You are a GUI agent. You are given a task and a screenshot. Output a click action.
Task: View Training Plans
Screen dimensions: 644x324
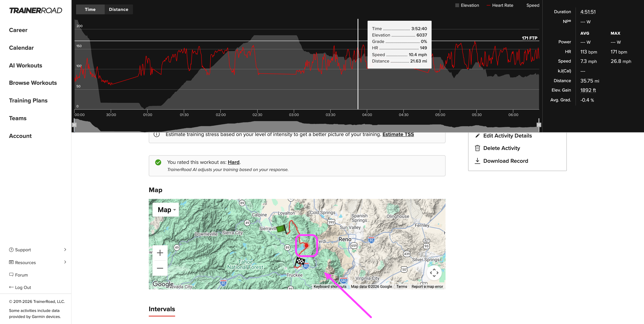point(28,101)
